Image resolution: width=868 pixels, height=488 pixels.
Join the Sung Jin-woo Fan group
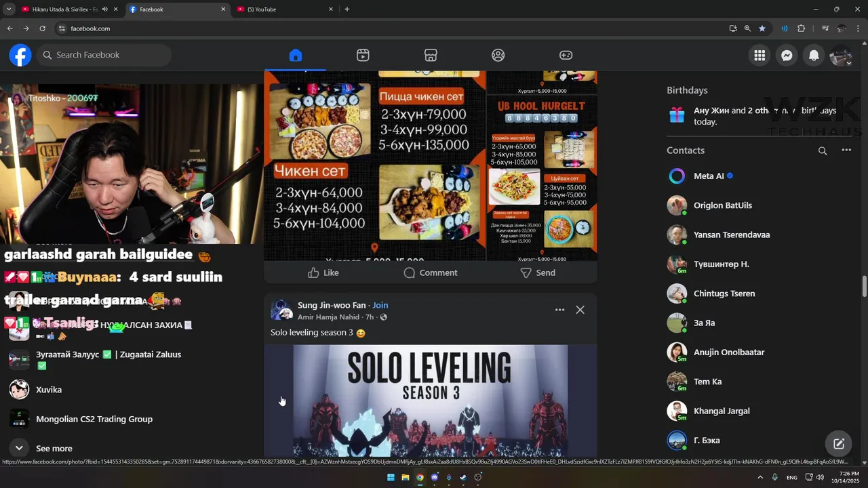click(380, 305)
